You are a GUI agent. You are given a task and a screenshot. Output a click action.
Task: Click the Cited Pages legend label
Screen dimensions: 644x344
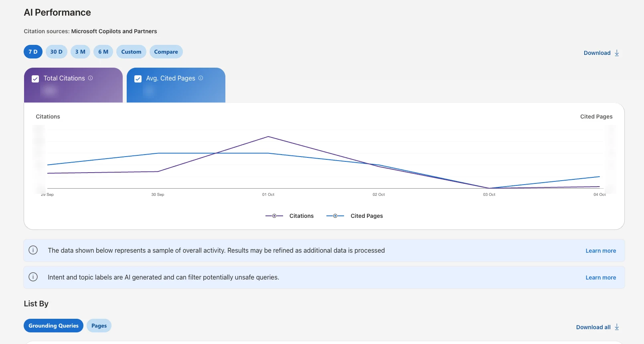click(x=367, y=216)
